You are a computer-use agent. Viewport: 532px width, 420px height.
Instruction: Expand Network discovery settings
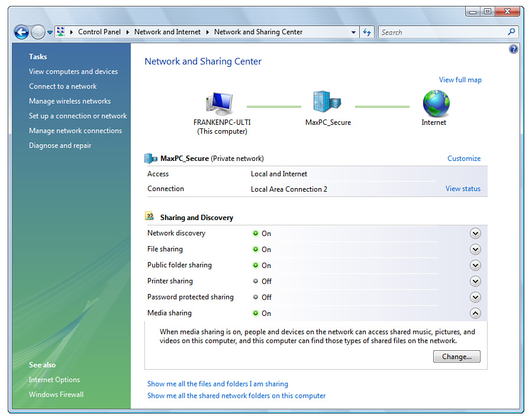click(x=475, y=234)
